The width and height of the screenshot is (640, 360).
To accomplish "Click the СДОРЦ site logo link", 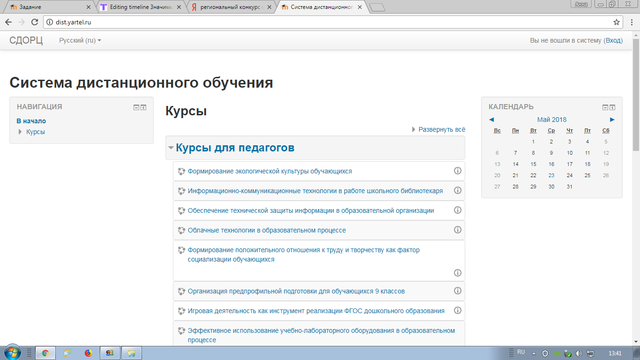I will 26,40.
